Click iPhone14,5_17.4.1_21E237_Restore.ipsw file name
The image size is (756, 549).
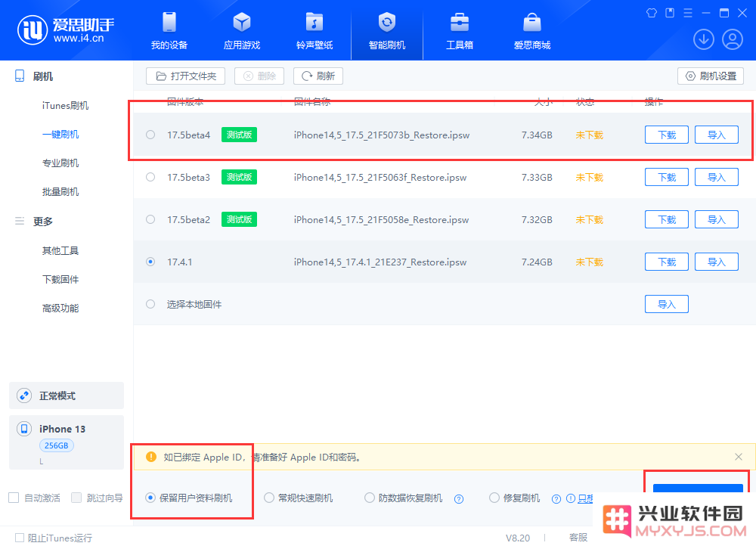[x=380, y=262]
